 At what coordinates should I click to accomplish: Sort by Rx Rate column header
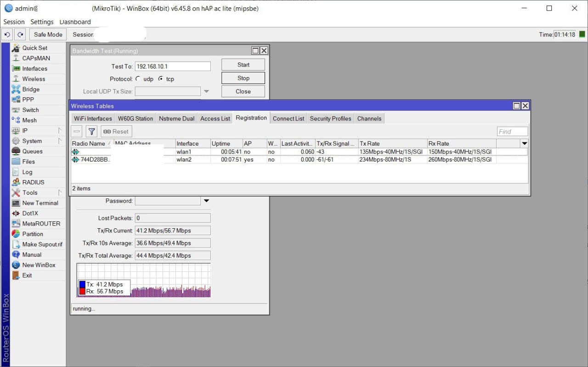(462, 144)
